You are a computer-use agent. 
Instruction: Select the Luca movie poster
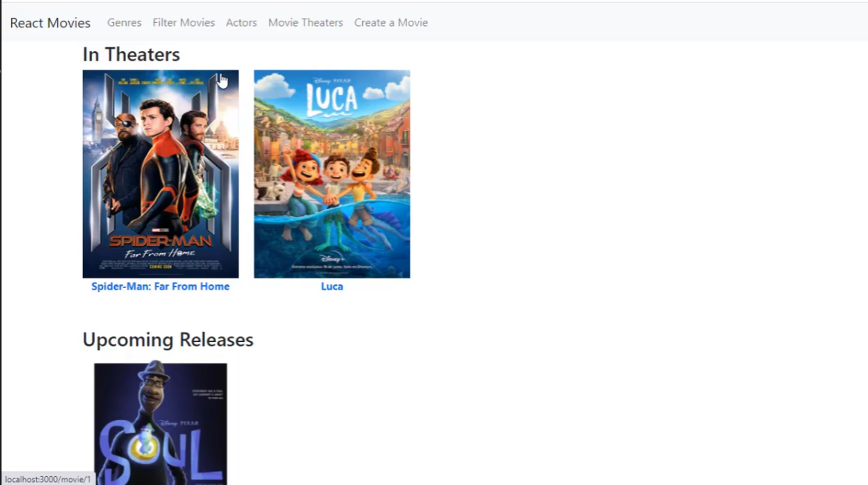pyautogui.click(x=332, y=174)
